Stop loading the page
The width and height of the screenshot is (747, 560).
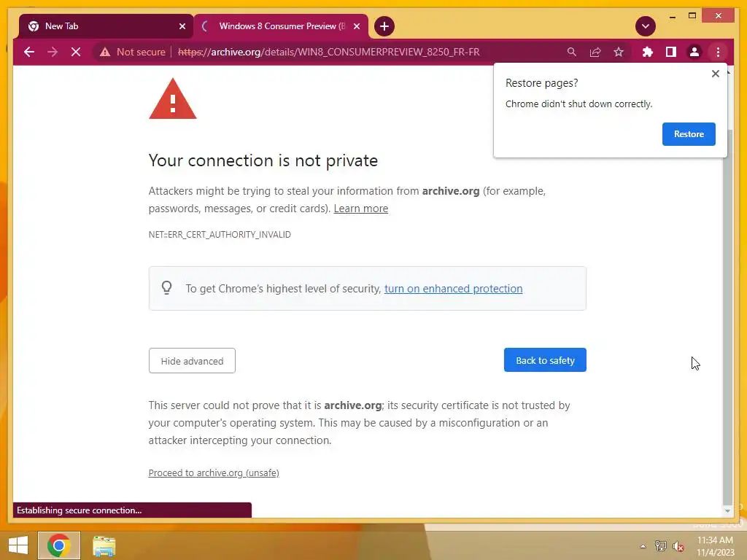point(76,52)
